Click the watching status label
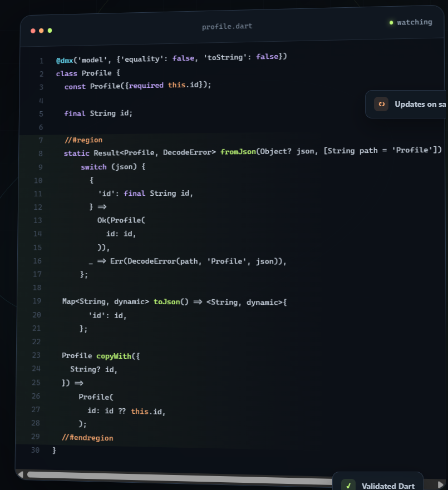 pos(415,22)
